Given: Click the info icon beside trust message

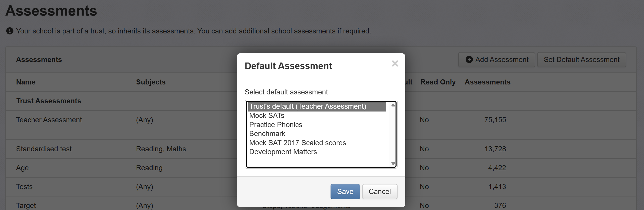Looking at the screenshot, I should tap(10, 31).
